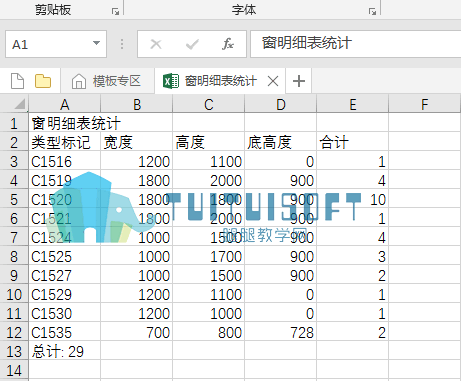Select cell containing C1530
Image resolution: width=461 pixels, height=381 pixels.
[x=65, y=313]
